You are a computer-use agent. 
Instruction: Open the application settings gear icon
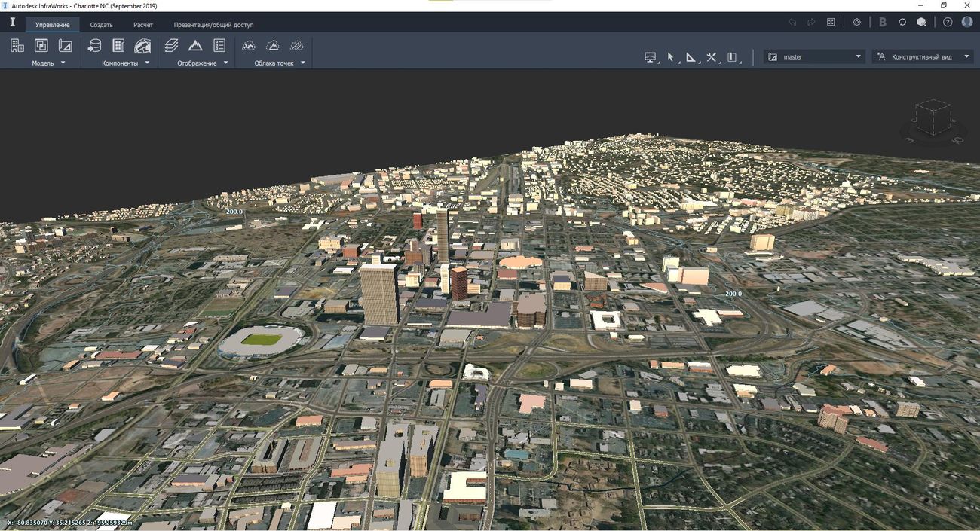857,22
